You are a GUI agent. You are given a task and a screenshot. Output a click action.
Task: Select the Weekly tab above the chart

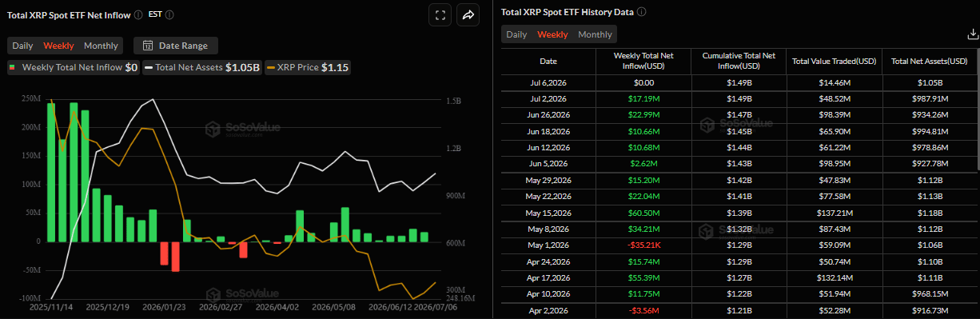[58, 46]
